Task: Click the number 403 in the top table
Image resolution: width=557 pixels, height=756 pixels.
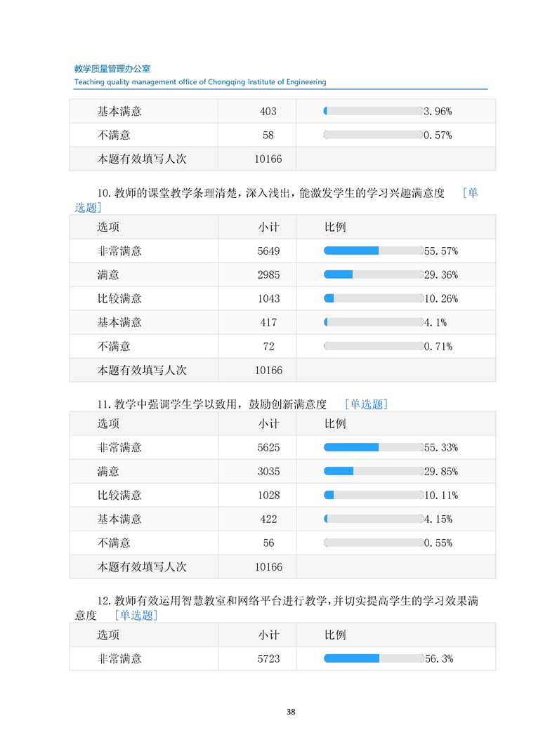Action: click(x=268, y=112)
